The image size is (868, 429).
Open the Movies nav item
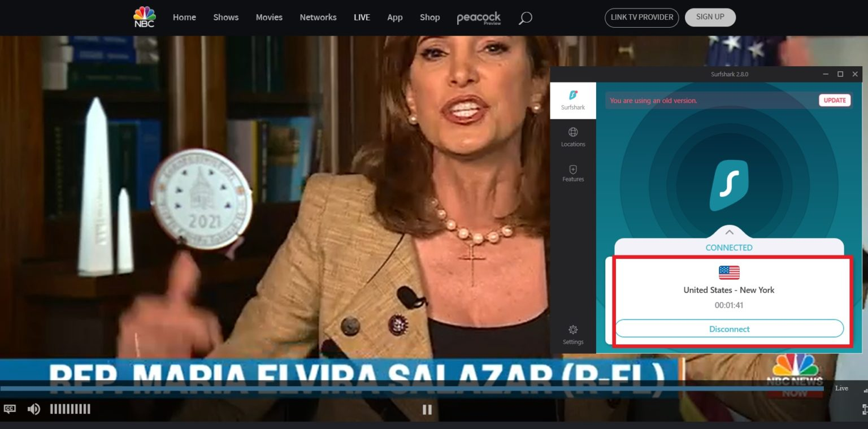(x=269, y=18)
